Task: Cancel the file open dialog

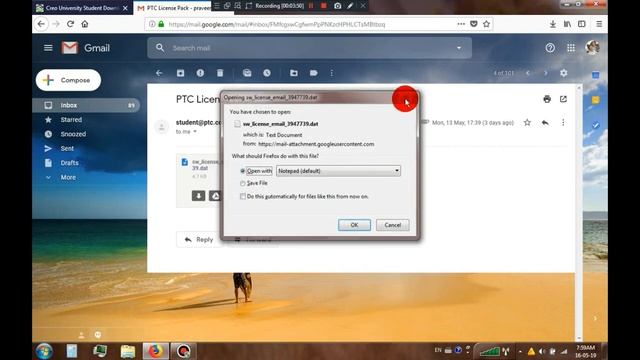Action: point(392,225)
